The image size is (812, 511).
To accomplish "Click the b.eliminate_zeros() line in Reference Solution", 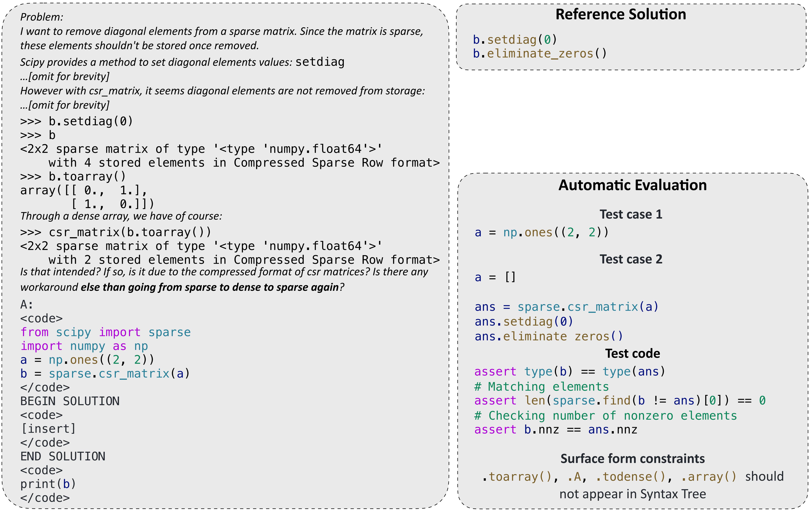I will pos(540,54).
